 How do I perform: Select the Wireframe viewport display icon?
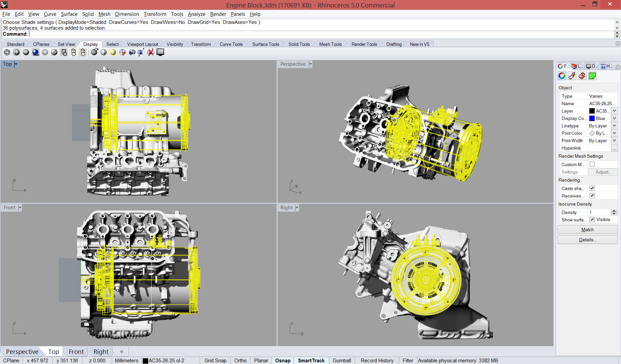7,52
